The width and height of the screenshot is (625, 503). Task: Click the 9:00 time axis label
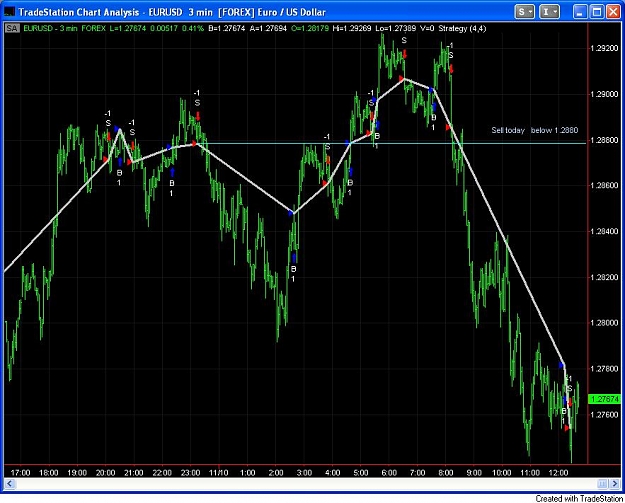(474, 473)
